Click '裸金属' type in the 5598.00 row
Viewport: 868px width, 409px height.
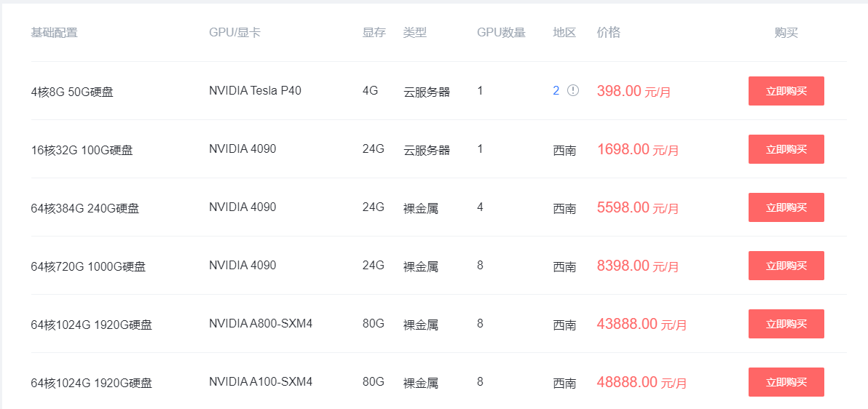421,209
